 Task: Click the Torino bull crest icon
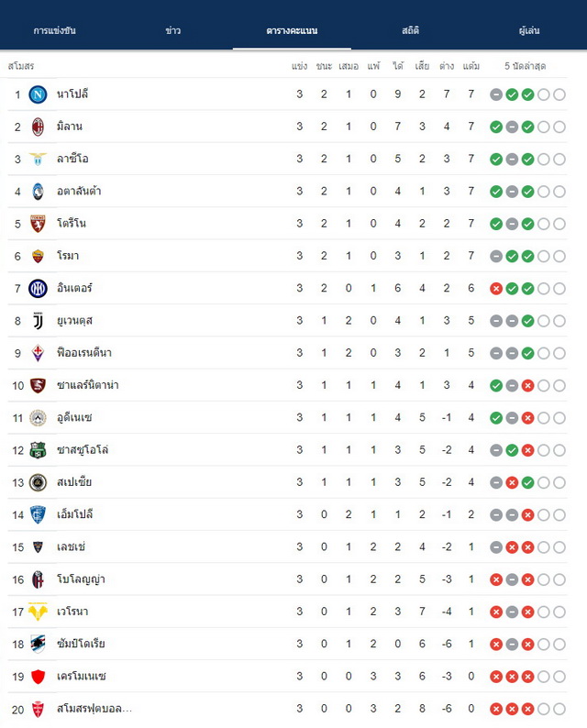pyautogui.click(x=39, y=224)
